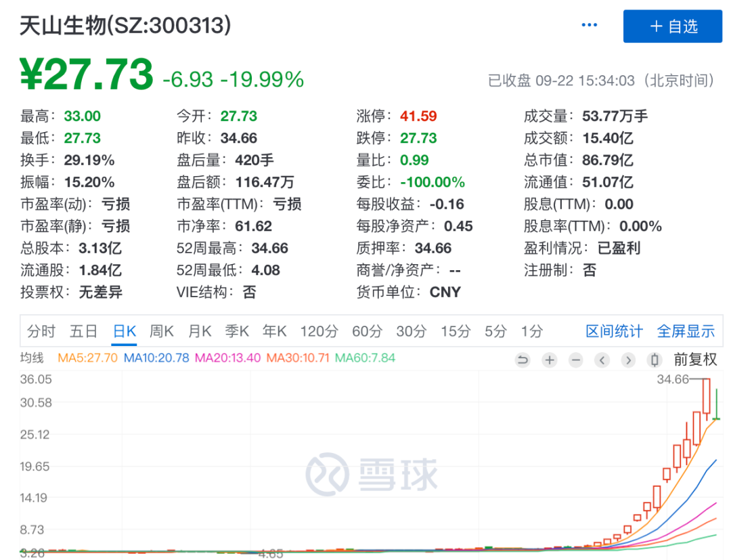Switch to 5分 interval tab
The image size is (731, 560).
click(495, 332)
